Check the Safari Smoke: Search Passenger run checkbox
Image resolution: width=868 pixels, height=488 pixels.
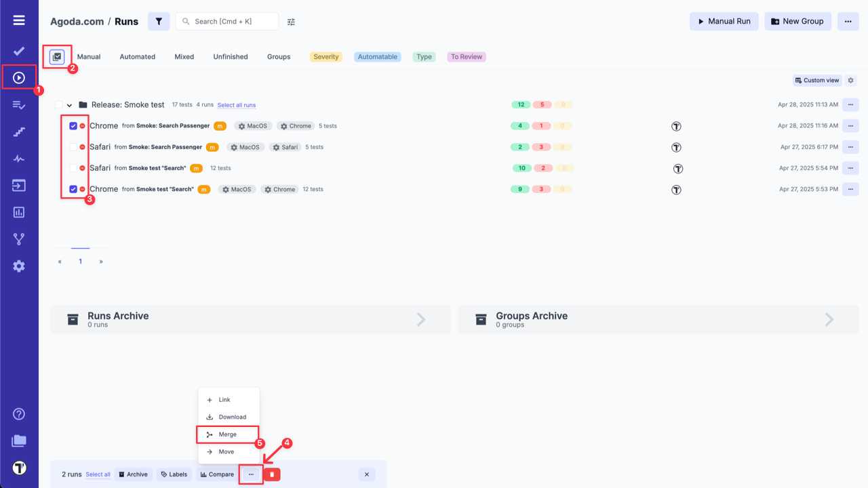pyautogui.click(x=72, y=146)
